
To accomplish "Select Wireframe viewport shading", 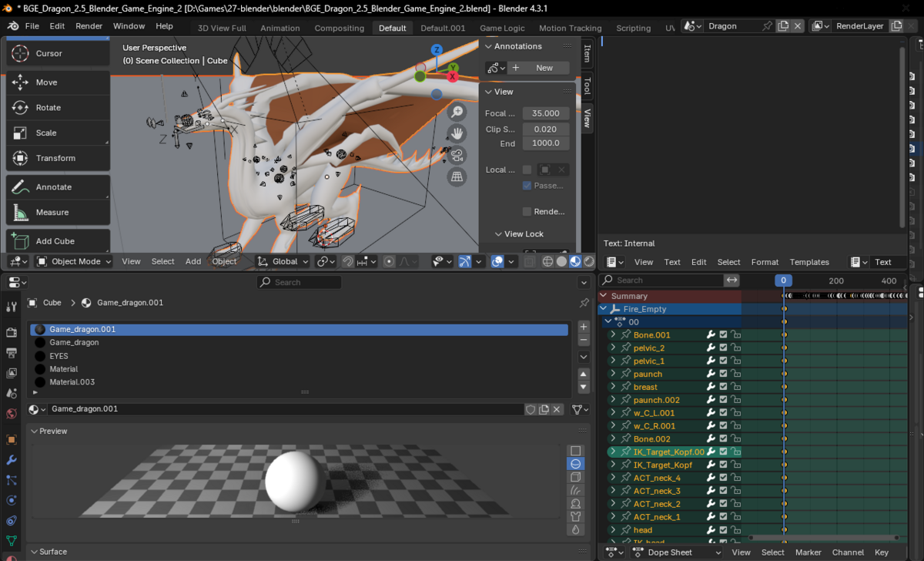I will pyautogui.click(x=547, y=261).
